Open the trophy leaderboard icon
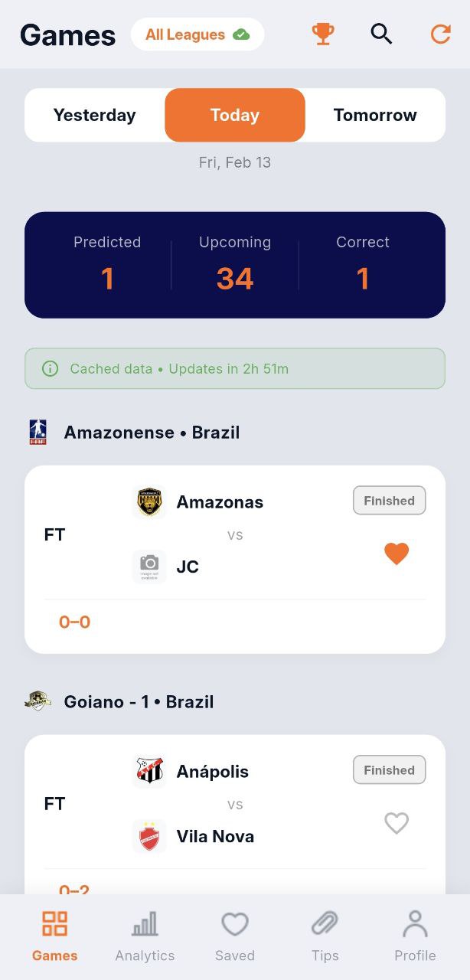Viewport: 470px width, 980px height. [x=323, y=34]
